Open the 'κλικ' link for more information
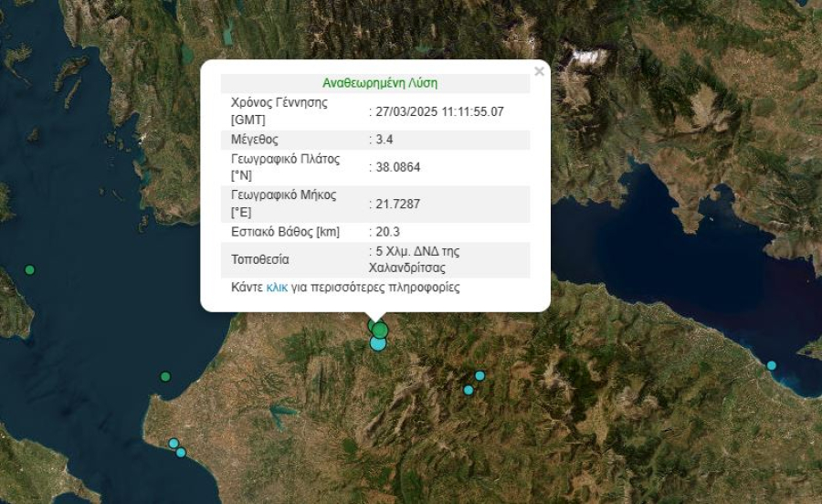Image resolution: width=822 pixels, height=504 pixels. 277,287
